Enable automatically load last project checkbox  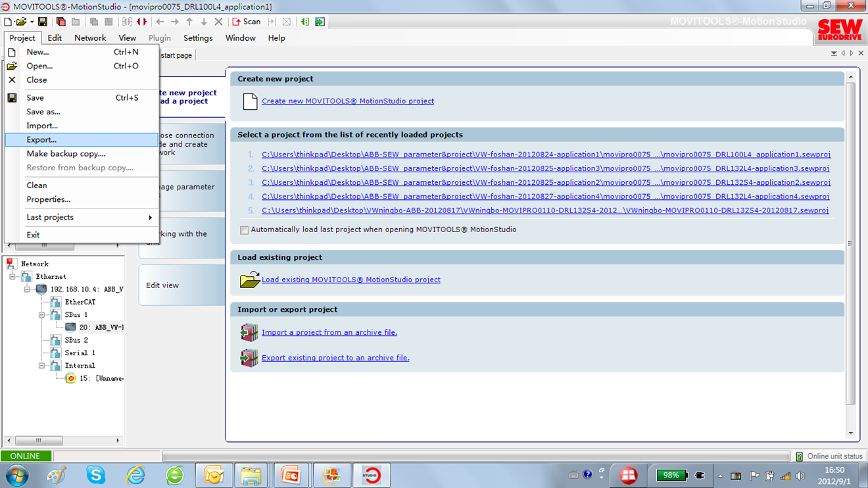point(244,230)
